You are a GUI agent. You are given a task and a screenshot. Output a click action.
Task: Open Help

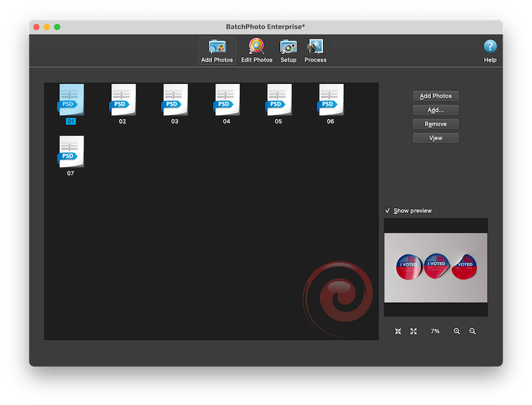(x=490, y=51)
